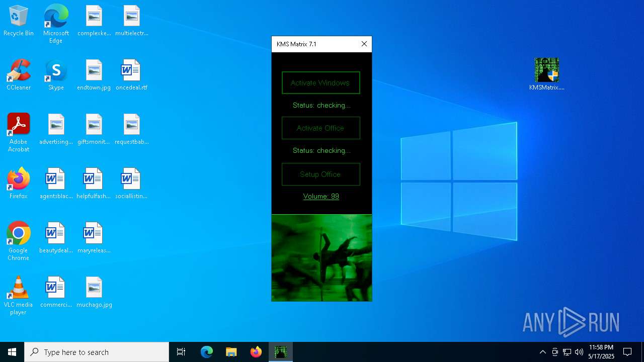Click the Activate Windows button

tap(321, 83)
